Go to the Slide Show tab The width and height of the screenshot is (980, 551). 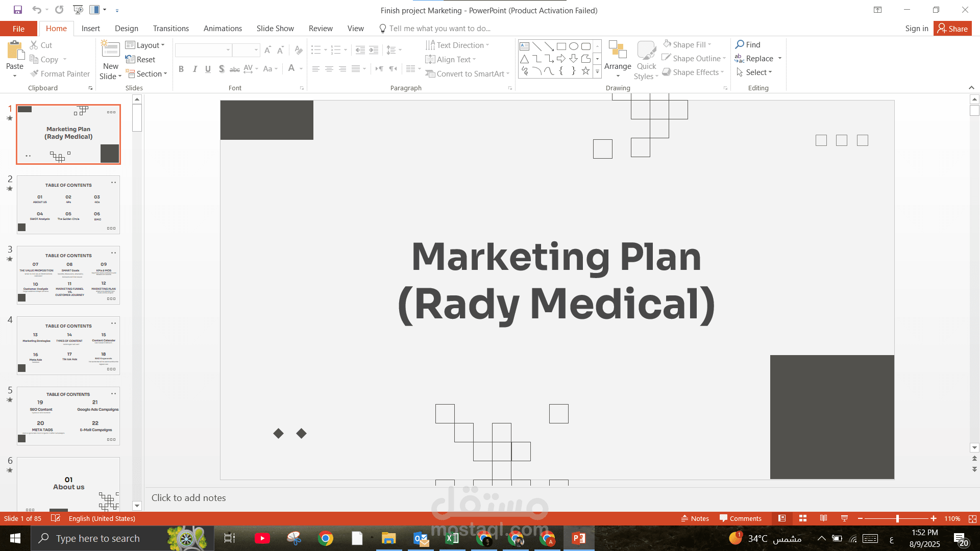[275, 29]
